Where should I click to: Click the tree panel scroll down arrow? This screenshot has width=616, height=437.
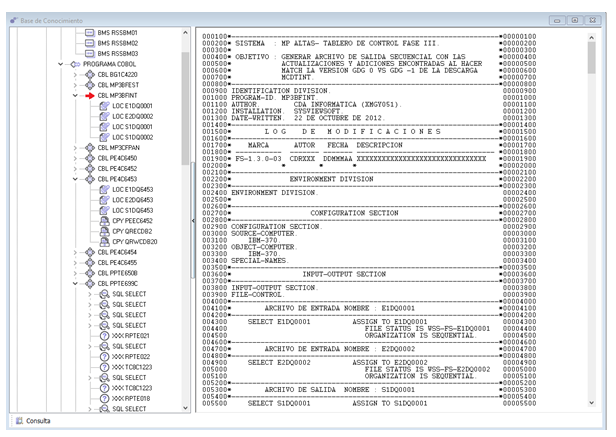183,408
